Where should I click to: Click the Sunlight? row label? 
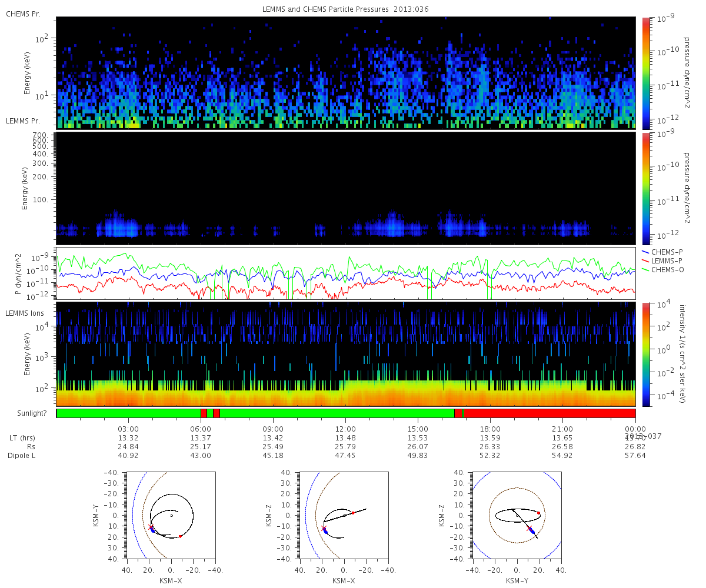point(25,413)
